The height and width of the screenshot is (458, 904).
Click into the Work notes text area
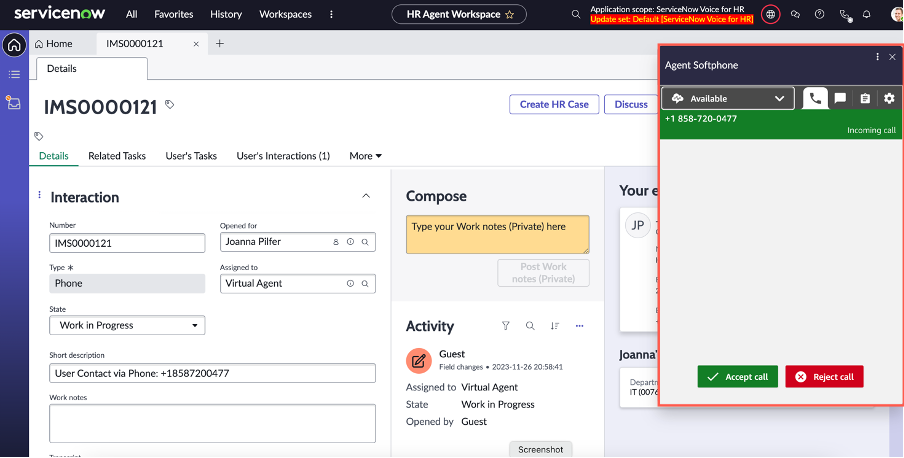213,423
